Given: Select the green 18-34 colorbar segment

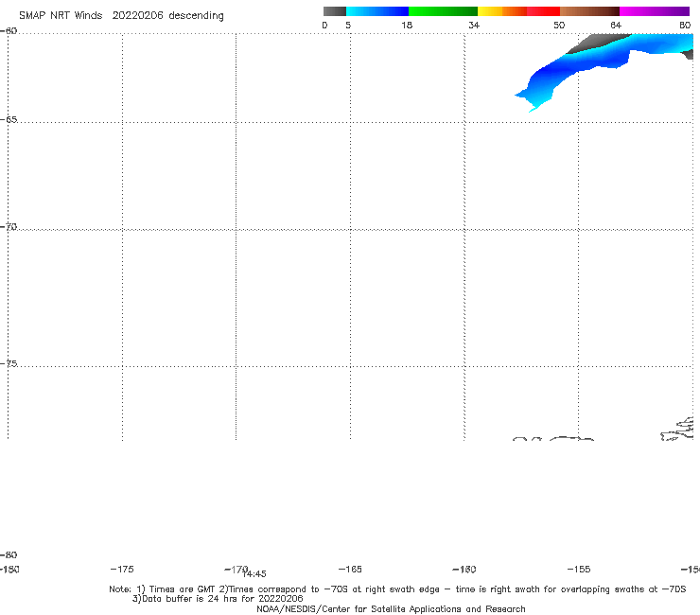Looking at the screenshot, I should click(x=443, y=11).
